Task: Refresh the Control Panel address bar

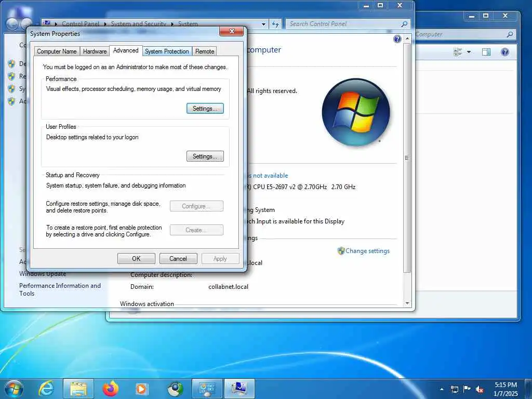Action: pyautogui.click(x=275, y=24)
